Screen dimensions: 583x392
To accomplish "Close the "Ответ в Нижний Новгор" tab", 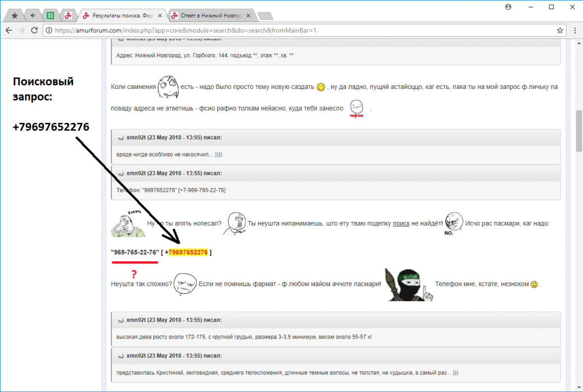I will coord(248,16).
